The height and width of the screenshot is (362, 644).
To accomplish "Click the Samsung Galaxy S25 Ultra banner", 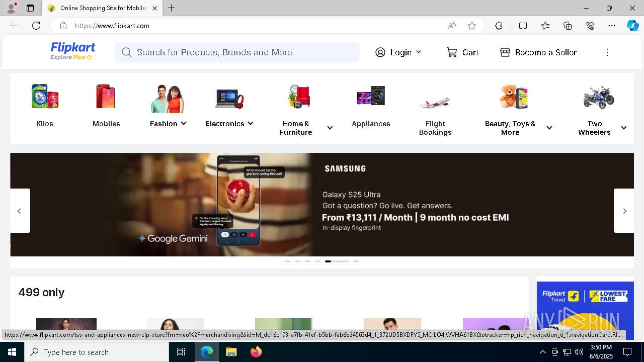I will click(x=322, y=205).
